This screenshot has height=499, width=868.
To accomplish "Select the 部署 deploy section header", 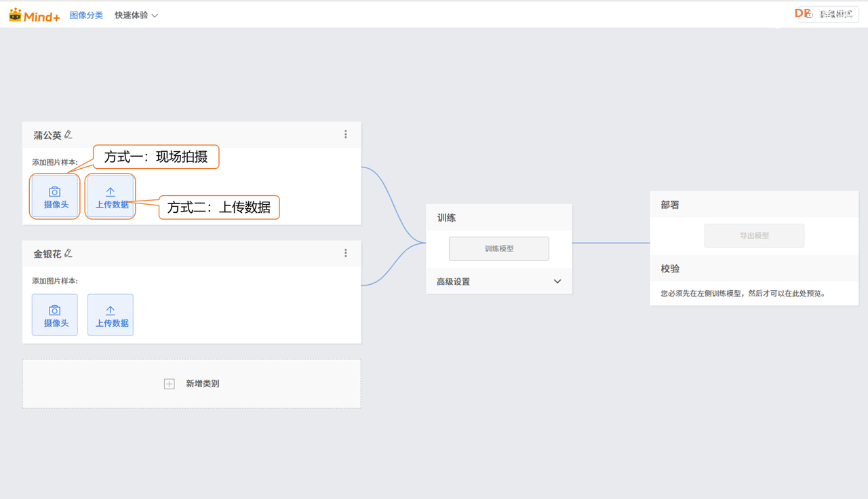I will point(671,205).
